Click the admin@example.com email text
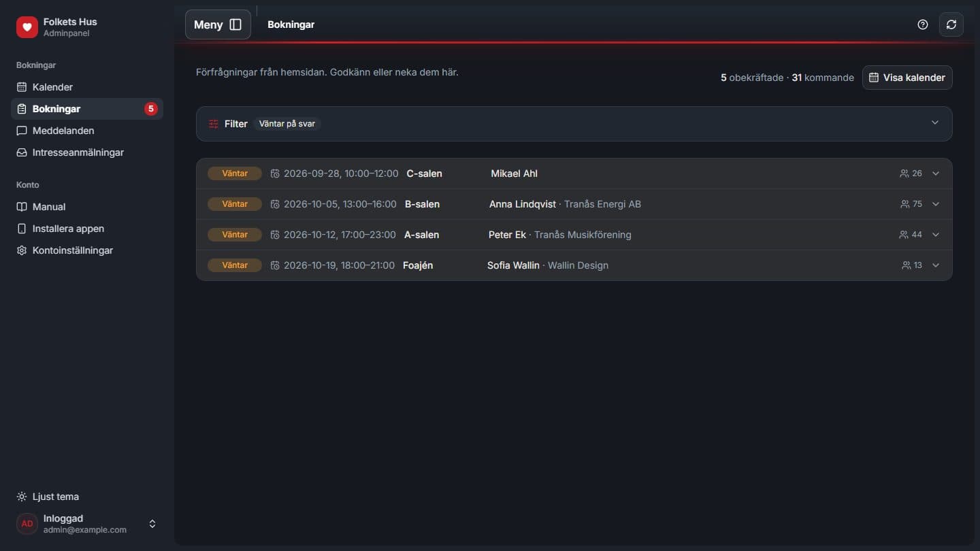980x551 pixels. (85, 530)
